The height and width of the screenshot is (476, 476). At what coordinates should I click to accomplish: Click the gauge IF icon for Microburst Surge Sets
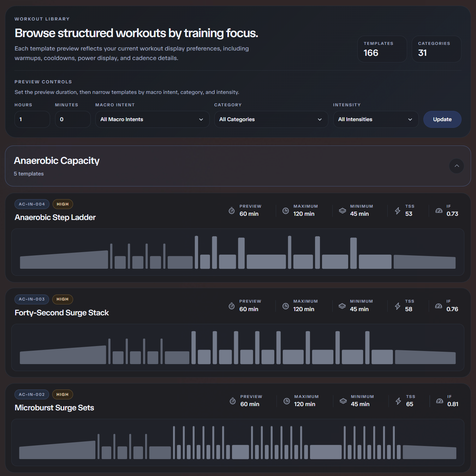(440, 401)
